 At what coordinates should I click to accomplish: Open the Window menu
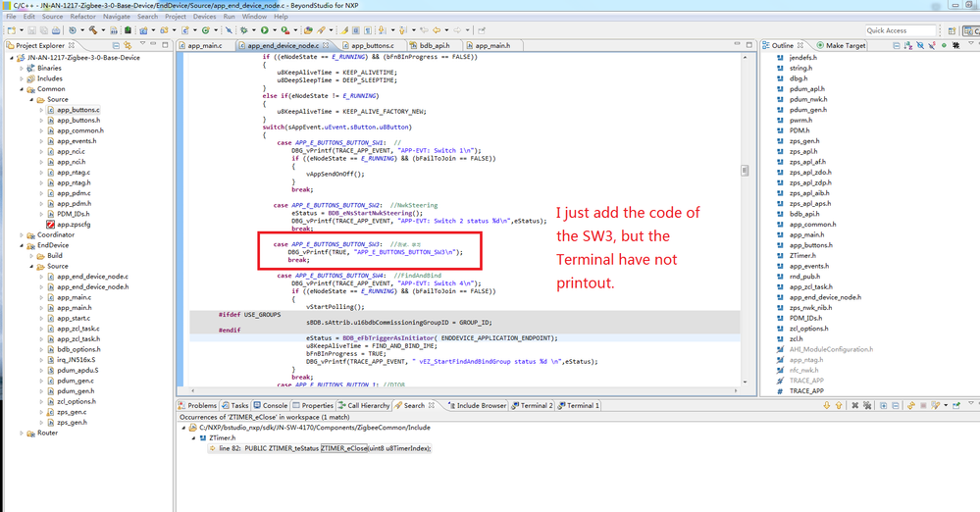coord(254,17)
